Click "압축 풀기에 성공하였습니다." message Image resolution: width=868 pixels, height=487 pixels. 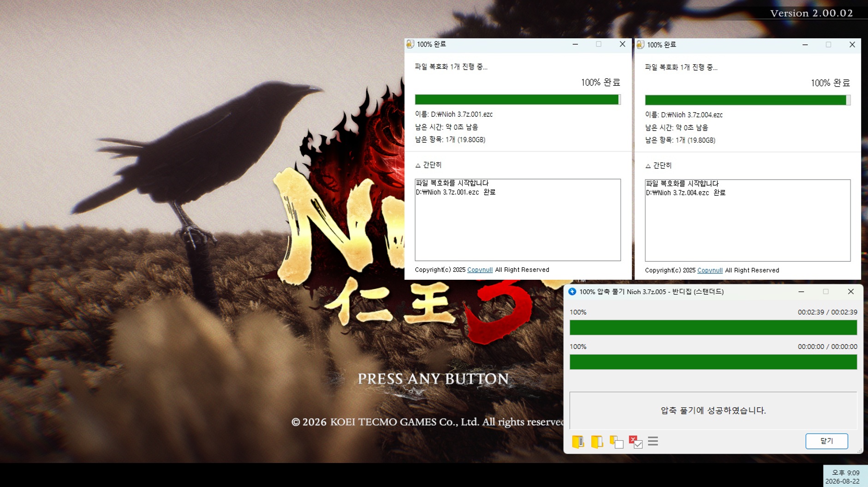pos(713,410)
